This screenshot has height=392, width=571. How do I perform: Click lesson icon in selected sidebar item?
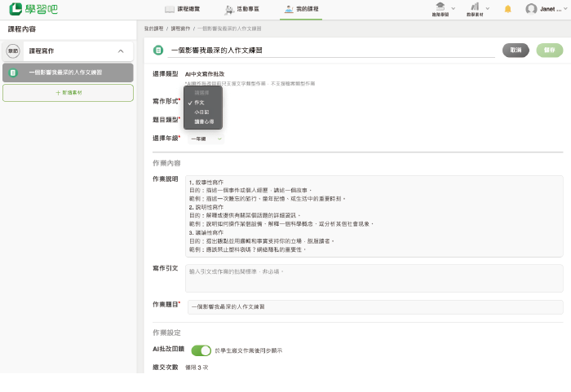[13, 73]
